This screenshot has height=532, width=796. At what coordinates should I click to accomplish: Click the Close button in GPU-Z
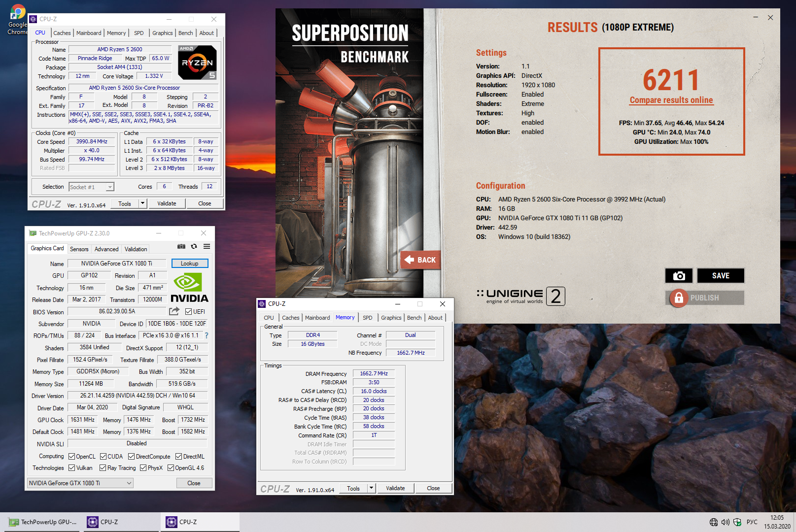click(194, 483)
